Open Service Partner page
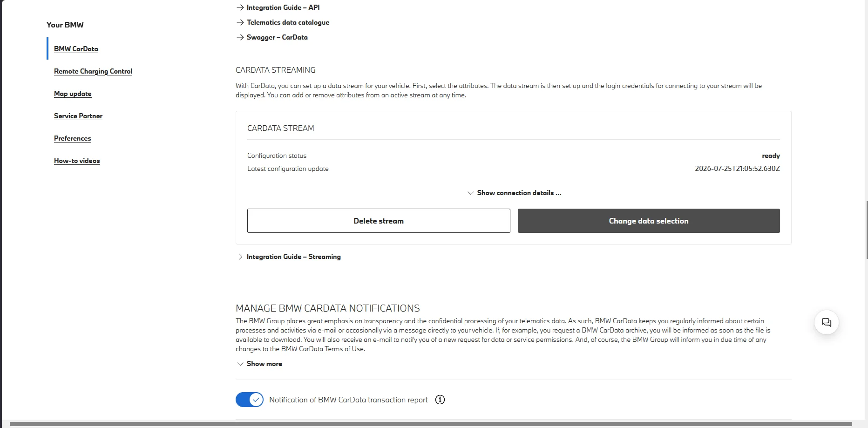The height and width of the screenshot is (428, 868). (x=78, y=116)
